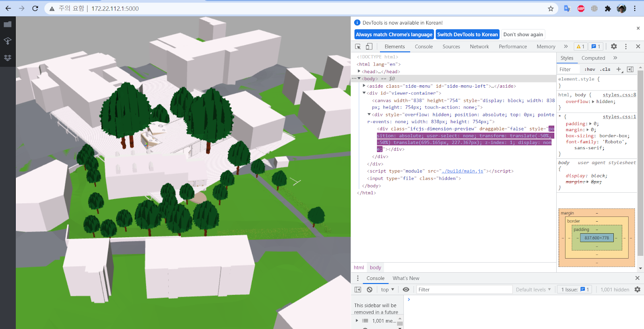
Task: Click the folder icon in the viewer sidebar
Action: [x=8, y=25]
